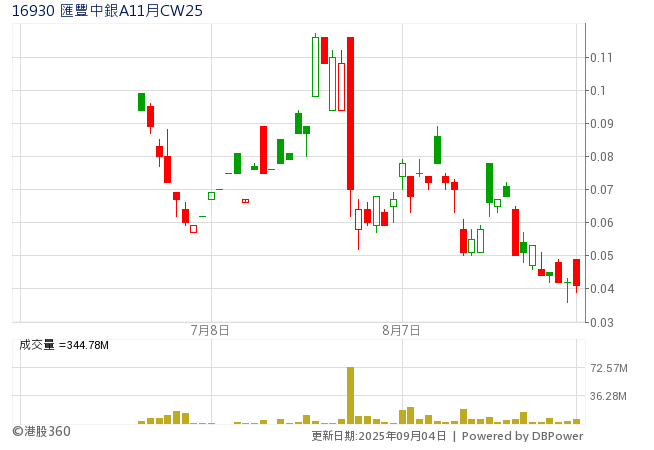Click the 更新日期:2025年09月04日 text
654x450 pixels.
[379, 436]
